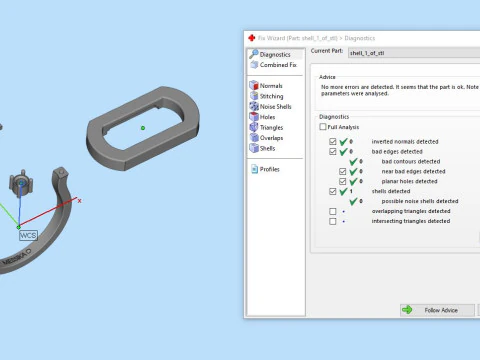Click the 'Current Part:' label
Screen dimensions: 480x360
tap(327, 51)
